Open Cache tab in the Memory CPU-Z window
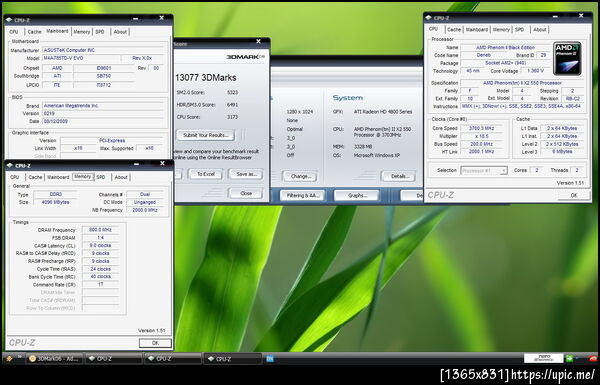Screen dimensions: 600x385 (35, 177)
